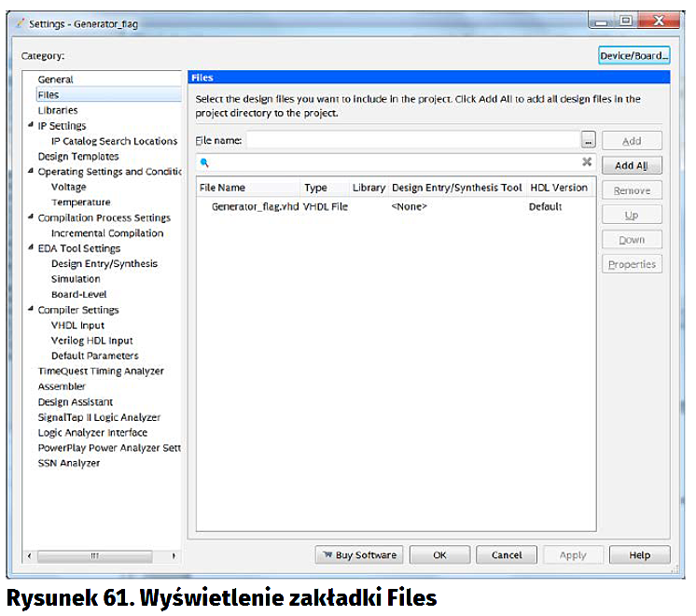Click the Buy Software cart button
This screenshot has height=616, width=696.
[359, 555]
